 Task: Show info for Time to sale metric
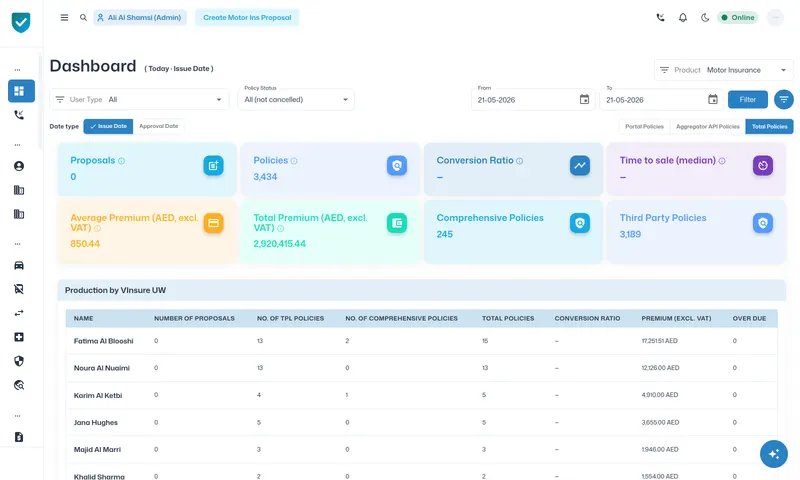[722, 161]
